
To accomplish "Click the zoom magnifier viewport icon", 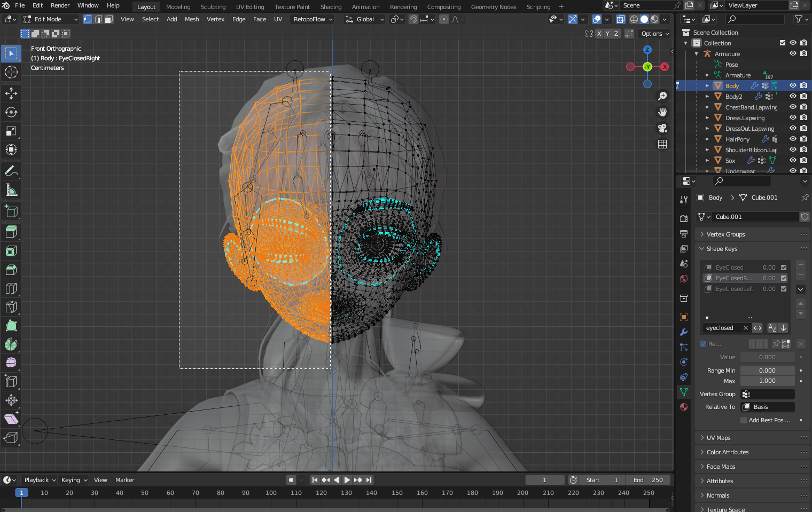I will [x=662, y=96].
